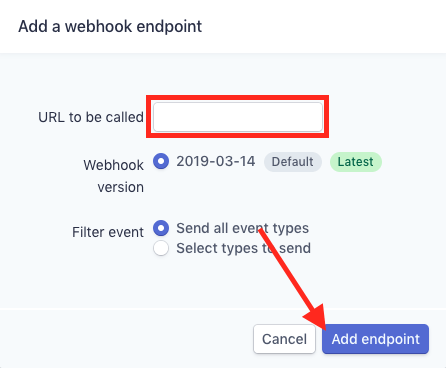Choose the Send all event types radio button
The image size is (446, 368).
pos(161,228)
